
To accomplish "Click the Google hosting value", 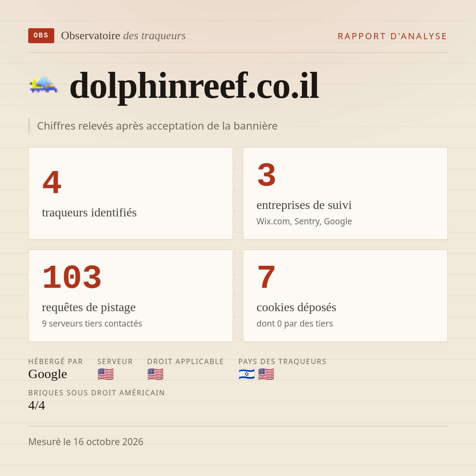I will [x=48, y=374].
